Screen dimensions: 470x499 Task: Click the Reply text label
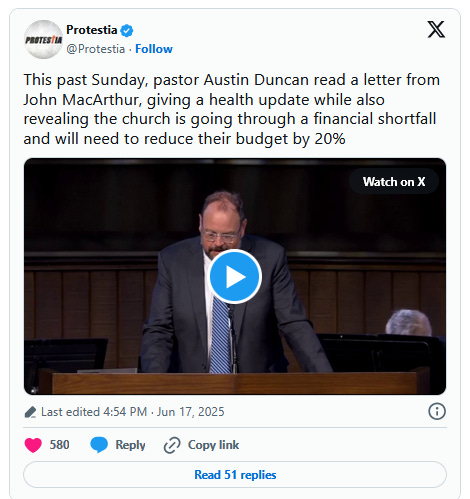(x=130, y=445)
